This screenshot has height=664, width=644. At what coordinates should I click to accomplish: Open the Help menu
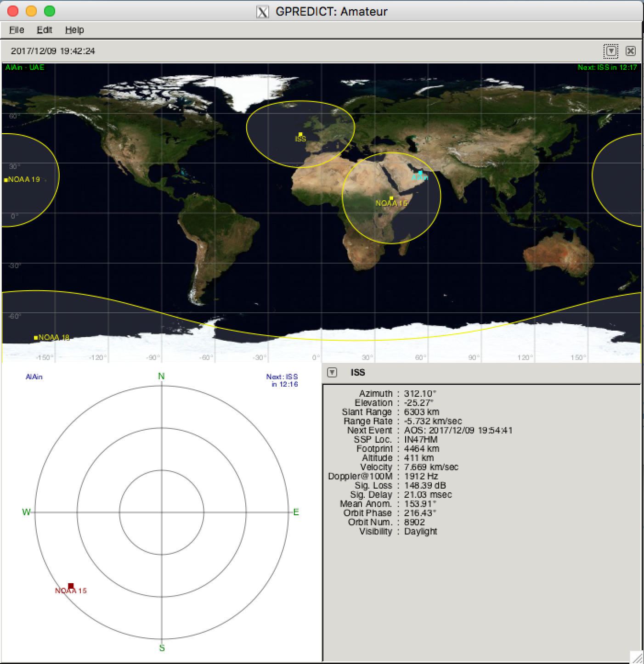click(74, 30)
